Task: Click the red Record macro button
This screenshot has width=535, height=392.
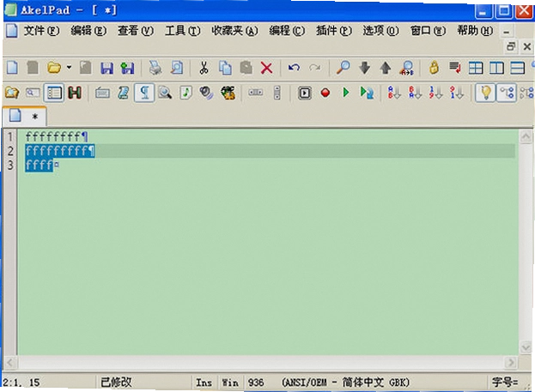Action: pos(325,93)
